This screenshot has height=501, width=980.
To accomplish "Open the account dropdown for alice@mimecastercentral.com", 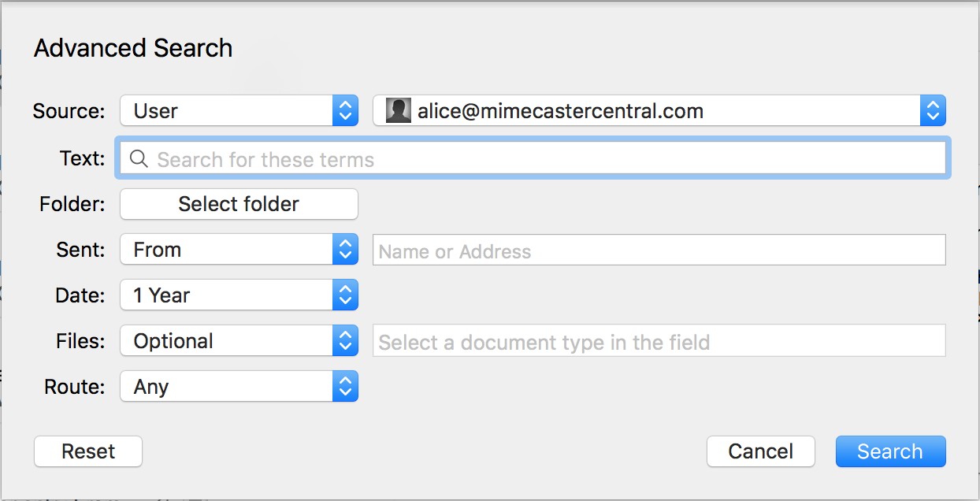I will pyautogui.click(x=662, y=110).
